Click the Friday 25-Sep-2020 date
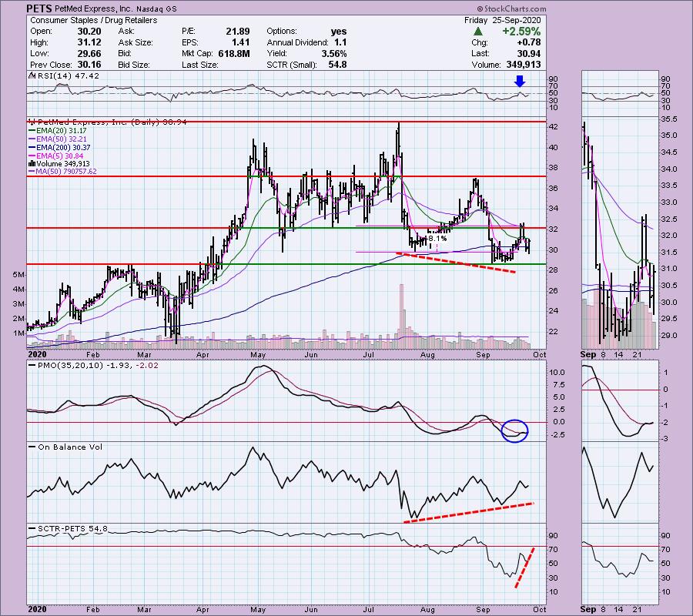This screenshot has width=693, height=616. tap(502, 20)
